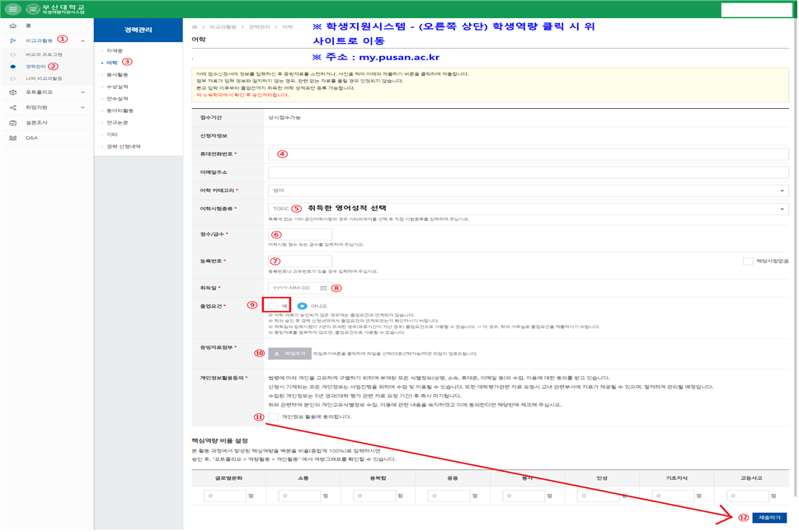Select 봉사활동 in the 경력관리 menu
Image resolution: width=799 pixels, height=532 pixels.
[x=117, y=75]
